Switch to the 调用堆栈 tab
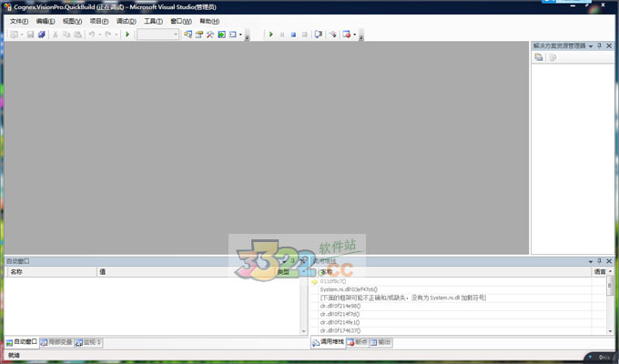This screenshot has width=619, height=364. (328, 342)
